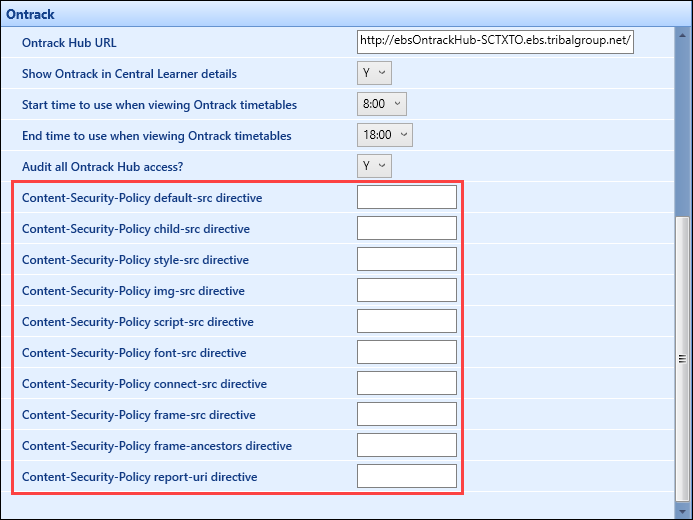Click 'Content-Security-Policy frame-ancestors directive' label

[157, 446]
